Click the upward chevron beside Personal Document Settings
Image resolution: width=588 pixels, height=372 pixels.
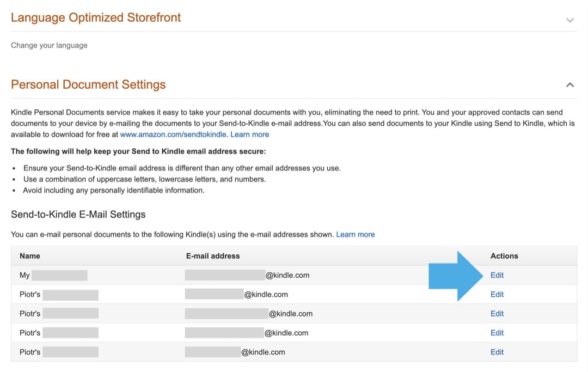point(569,84)
